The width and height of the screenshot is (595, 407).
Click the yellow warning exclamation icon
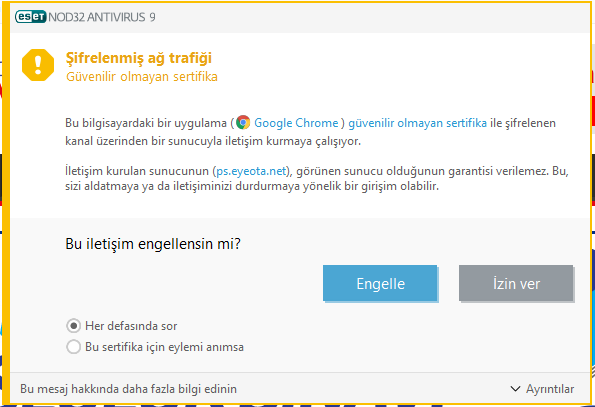(38, 65)
